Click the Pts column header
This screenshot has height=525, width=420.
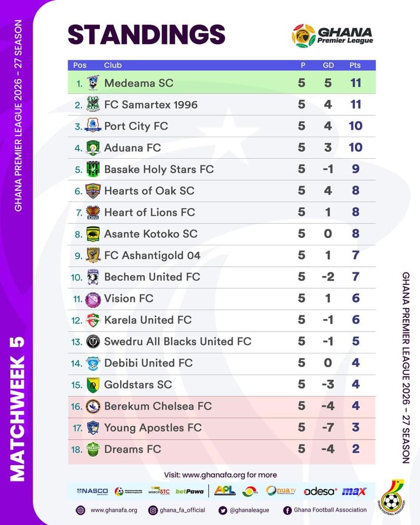click(x=355, y=65)
